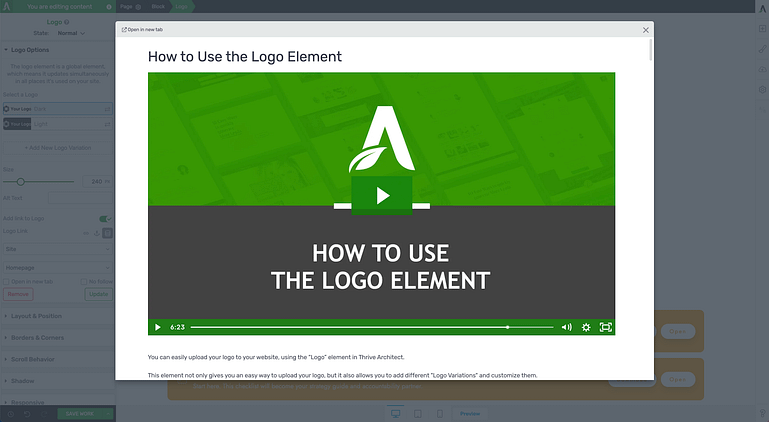Open video settings gear in player
The image size is (769, 422).
tap(586, 327)
